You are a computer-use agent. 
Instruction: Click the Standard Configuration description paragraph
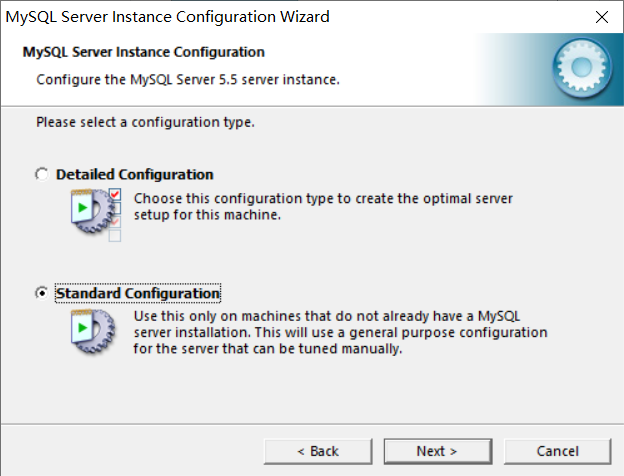[340, 332]
